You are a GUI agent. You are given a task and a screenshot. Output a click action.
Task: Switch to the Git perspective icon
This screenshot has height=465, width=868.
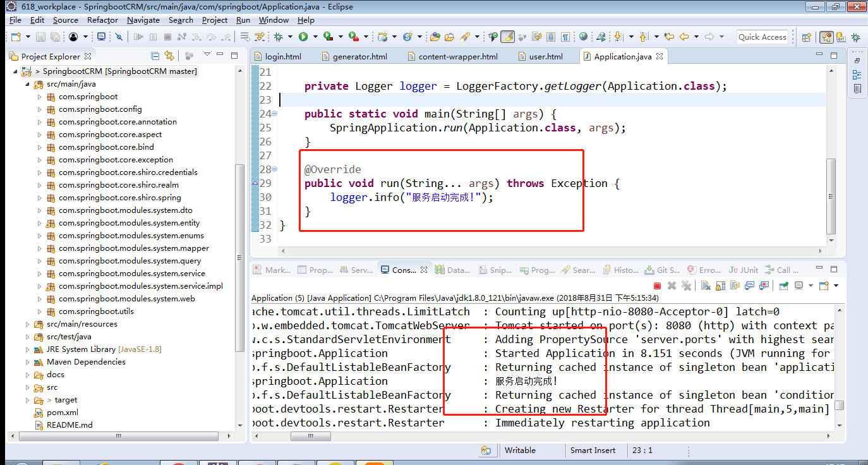point(841,37)
